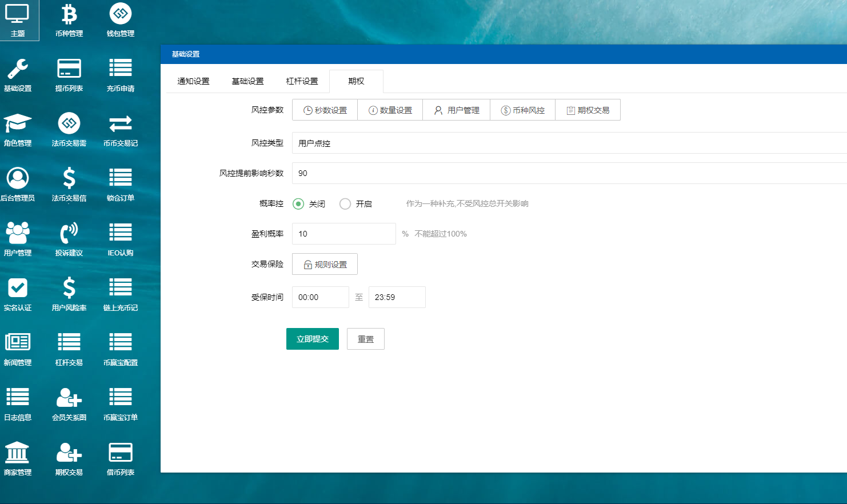Open 实名认证 verification section
The image size is (847, 504).
(x=19, y=293)
